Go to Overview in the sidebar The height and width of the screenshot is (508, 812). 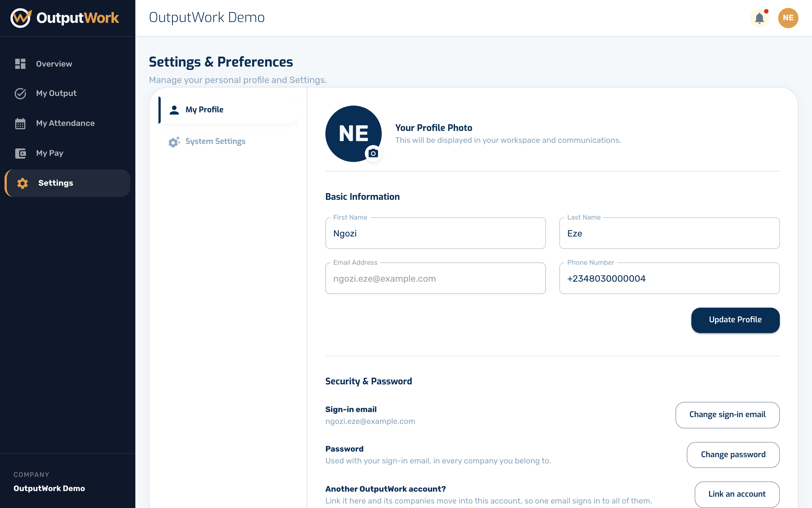67,64
